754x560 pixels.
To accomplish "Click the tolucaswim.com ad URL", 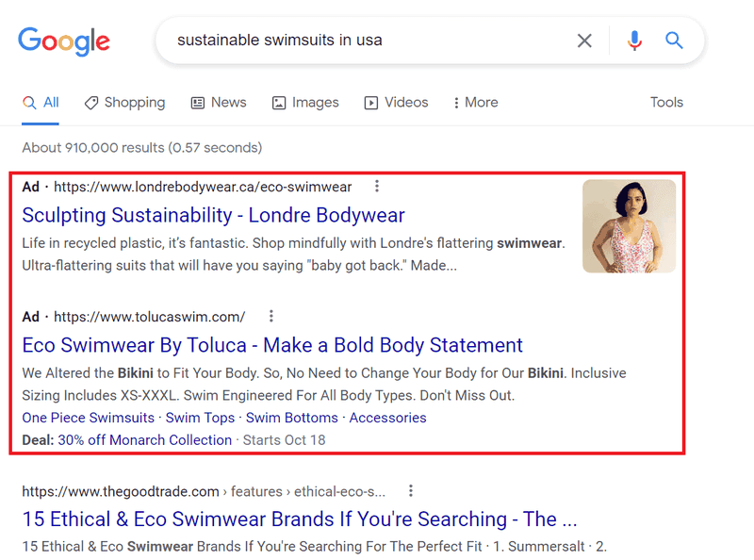I will [x=150, y=317].
